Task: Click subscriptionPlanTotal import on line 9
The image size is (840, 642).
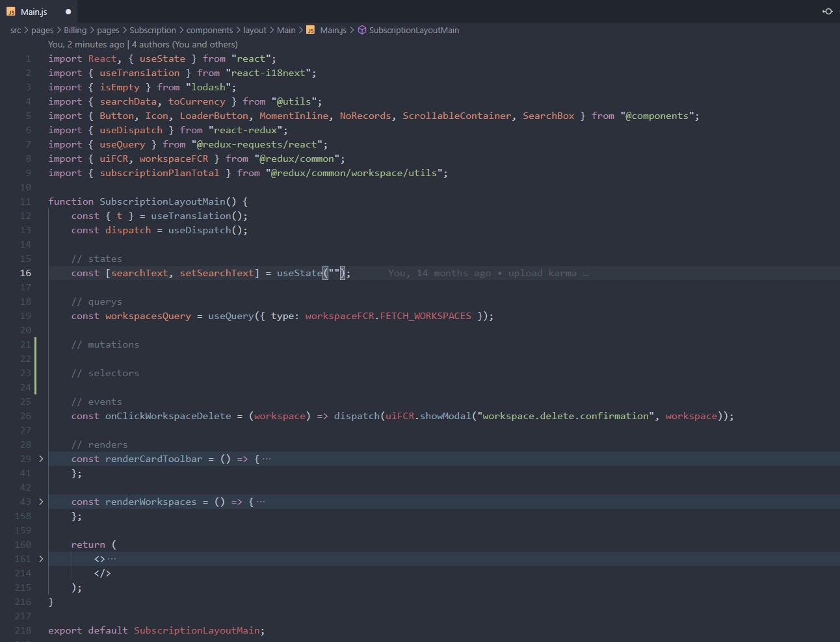Action: [160, 173]
